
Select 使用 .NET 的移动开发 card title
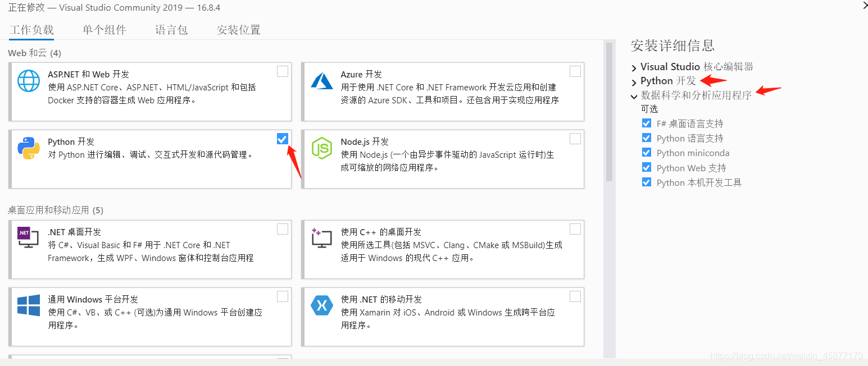(x=381, y=299)
